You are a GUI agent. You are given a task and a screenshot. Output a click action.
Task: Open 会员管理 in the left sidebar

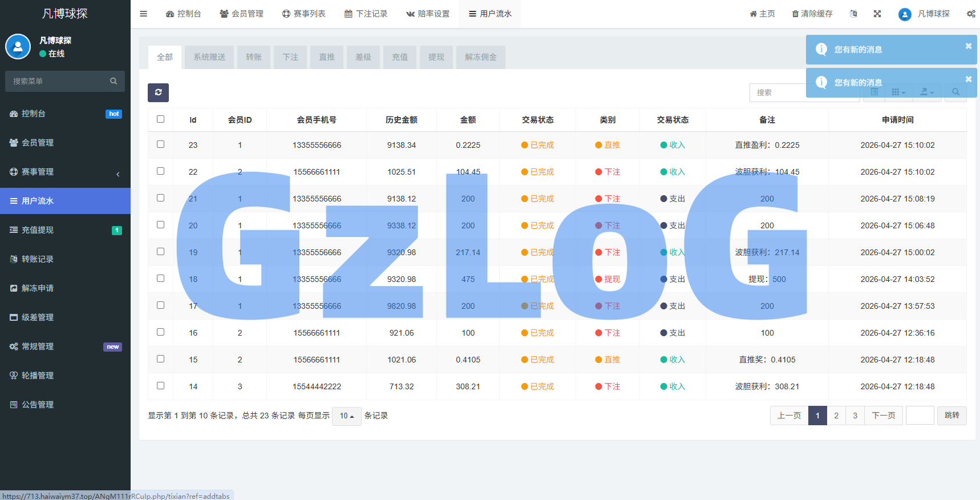(65, 143)
